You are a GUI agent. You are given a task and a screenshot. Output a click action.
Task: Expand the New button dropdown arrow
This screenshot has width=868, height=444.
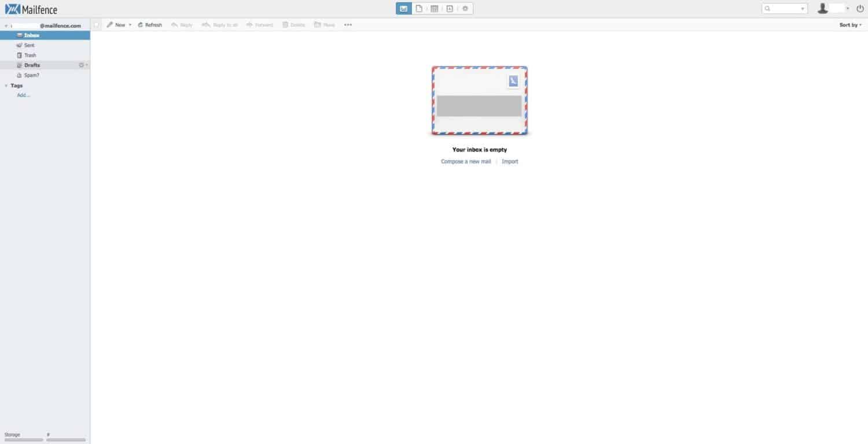[x=130, y=25]
